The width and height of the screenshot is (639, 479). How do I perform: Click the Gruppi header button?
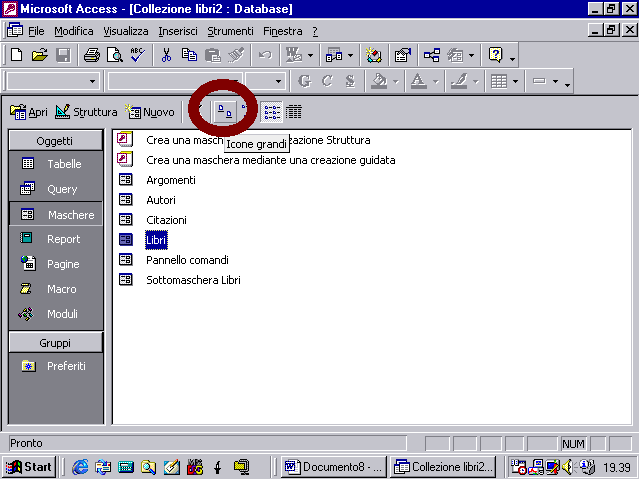(x=55, y=343)
